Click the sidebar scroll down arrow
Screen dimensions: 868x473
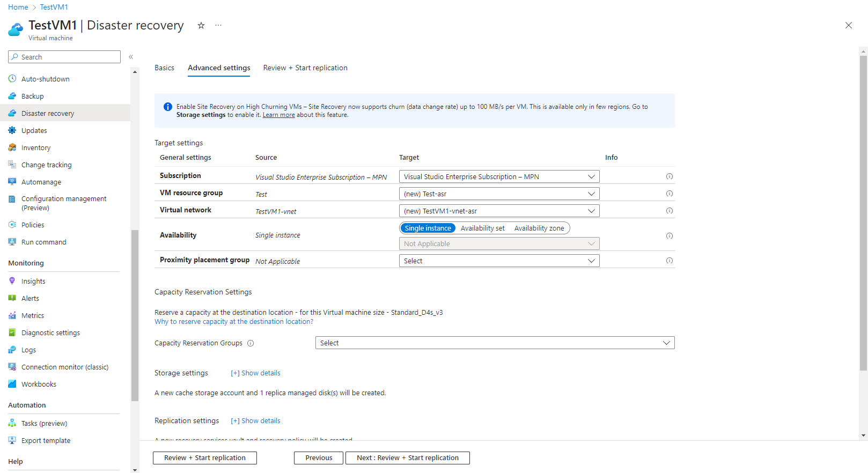pyautogui.click(x=135, y=470)
